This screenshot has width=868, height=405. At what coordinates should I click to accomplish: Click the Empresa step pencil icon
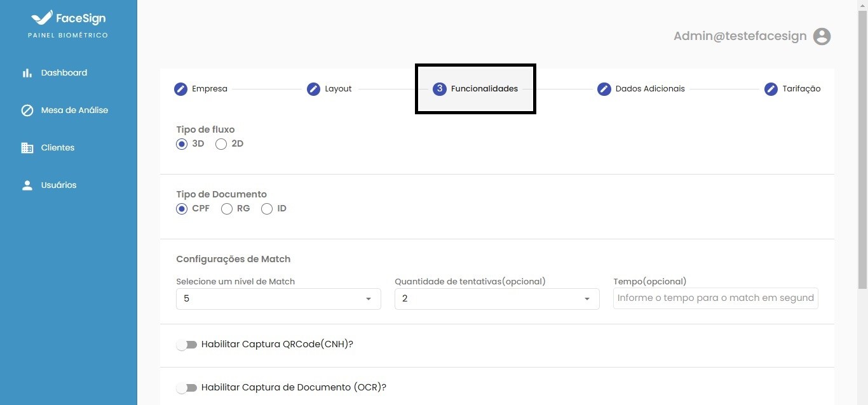coord(180,89)
